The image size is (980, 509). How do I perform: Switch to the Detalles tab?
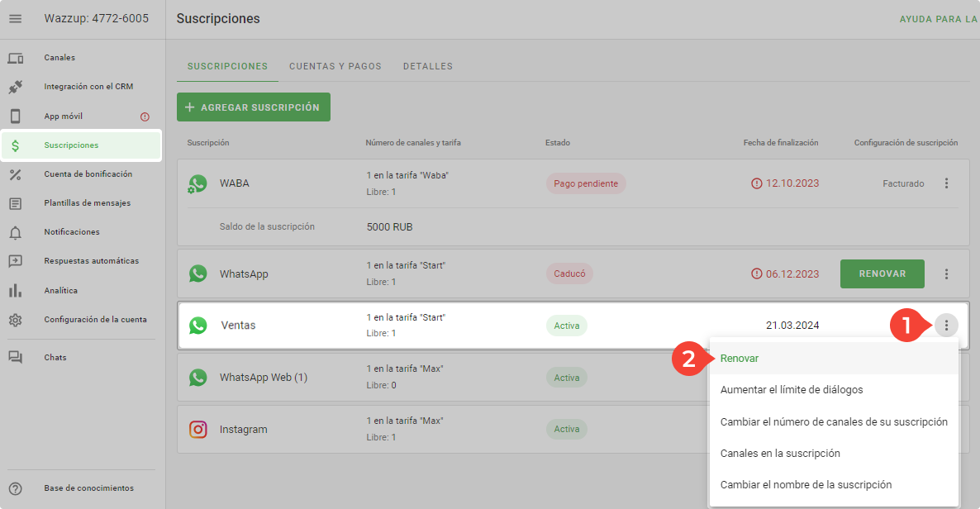pyautogui.click(x=427, y=66)
